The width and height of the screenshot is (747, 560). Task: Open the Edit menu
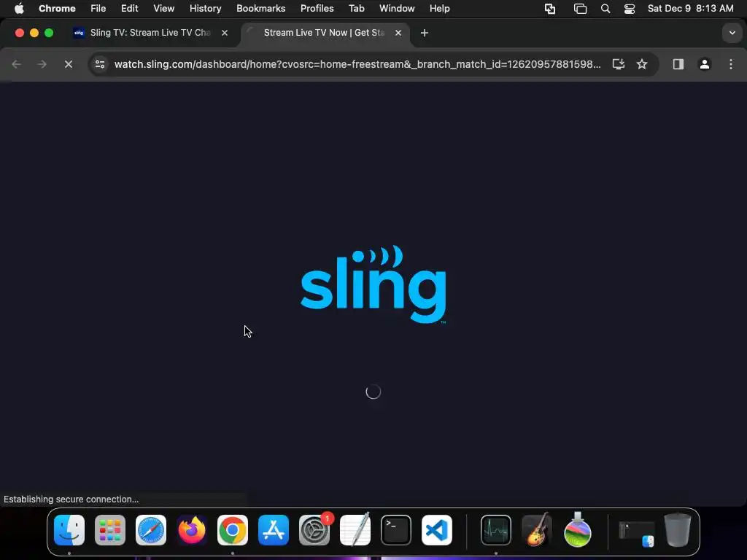[130, 9]
